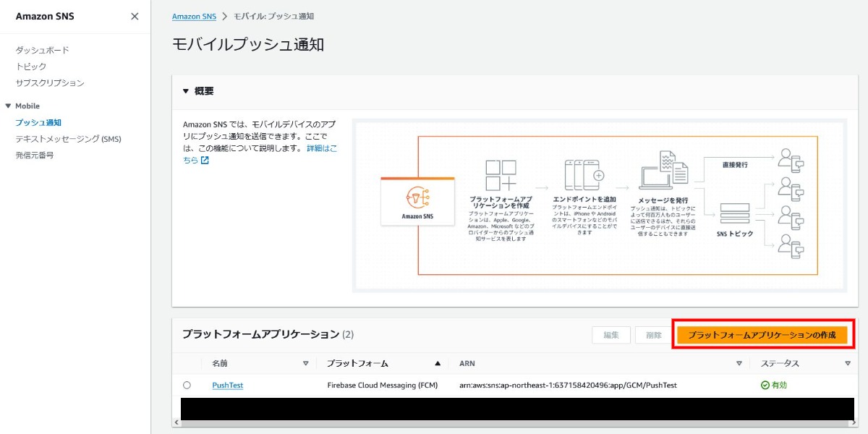
Task: Click the scroll-left arrow of the table
Action: point(176,422)
